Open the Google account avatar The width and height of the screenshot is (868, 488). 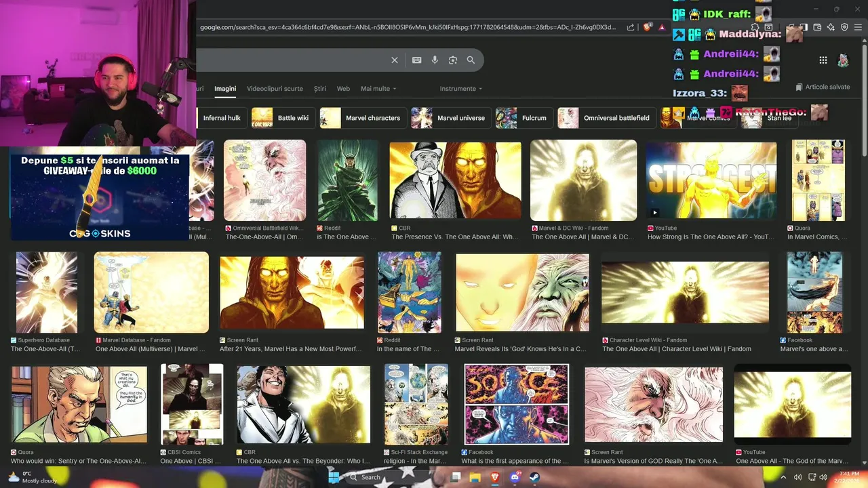click(843, 60)
